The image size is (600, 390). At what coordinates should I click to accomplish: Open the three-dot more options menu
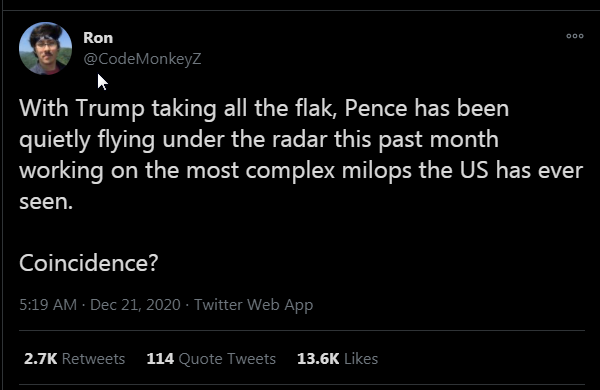(575, 36)
